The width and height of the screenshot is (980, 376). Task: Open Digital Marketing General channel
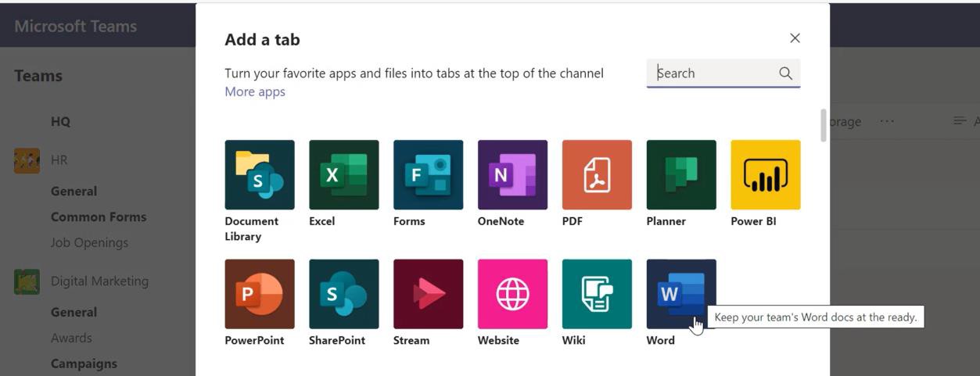(x=74, y=312)
